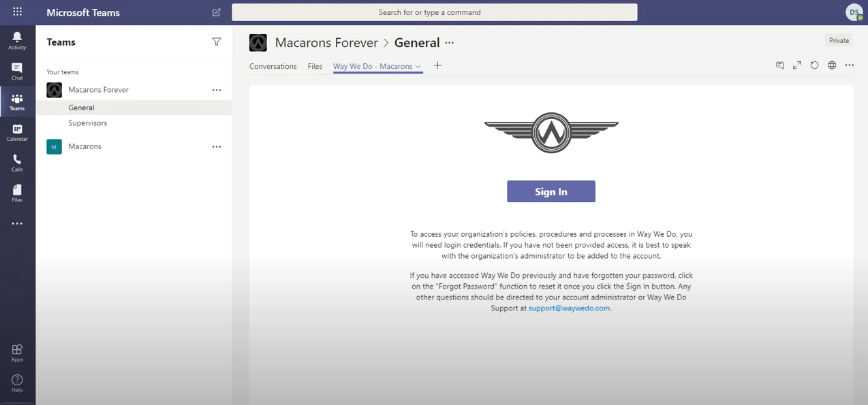The height and width of the screenshot is (405, 868).
Task: Start a new chat with compose icon
Action: click(217, 12)
